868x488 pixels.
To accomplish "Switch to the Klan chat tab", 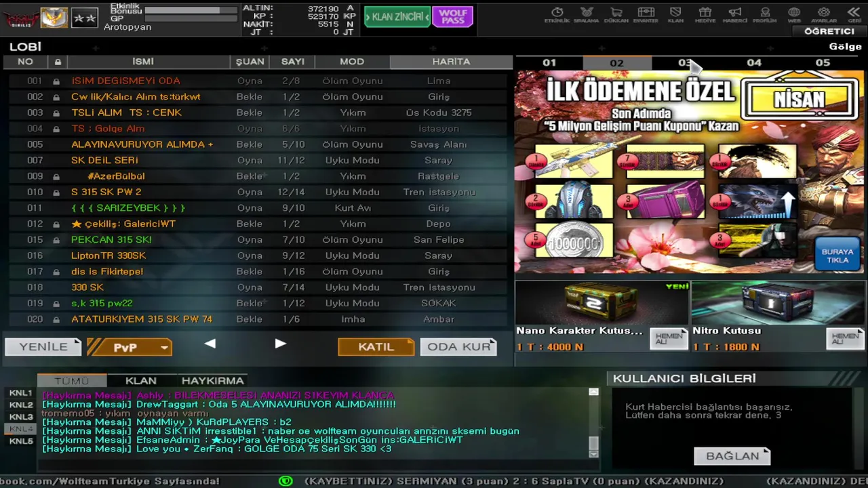I will pyautogui.click(x=141, y=381).
